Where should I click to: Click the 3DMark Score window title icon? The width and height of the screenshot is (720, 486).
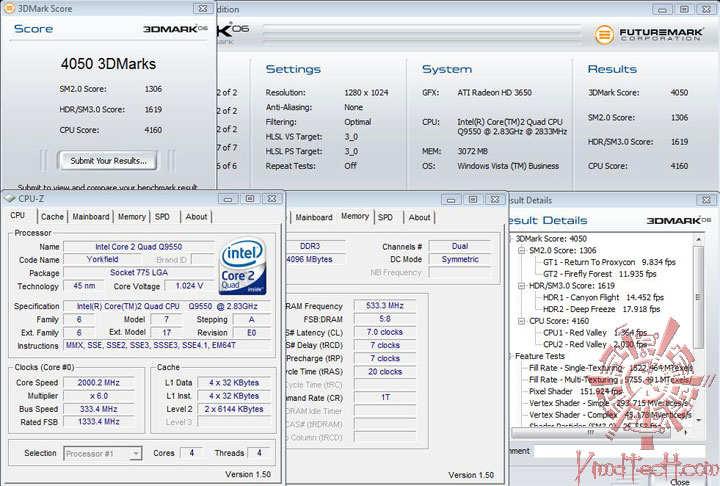pyautogui.click(x=9, y=8)
